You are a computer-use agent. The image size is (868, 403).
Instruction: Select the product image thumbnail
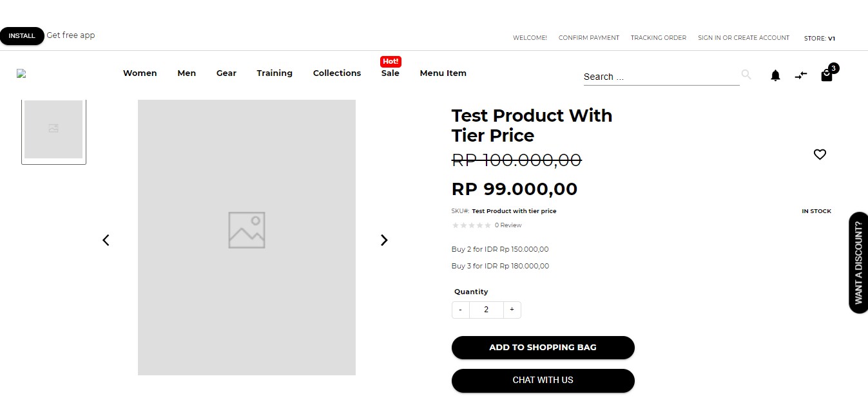(53, 130)
